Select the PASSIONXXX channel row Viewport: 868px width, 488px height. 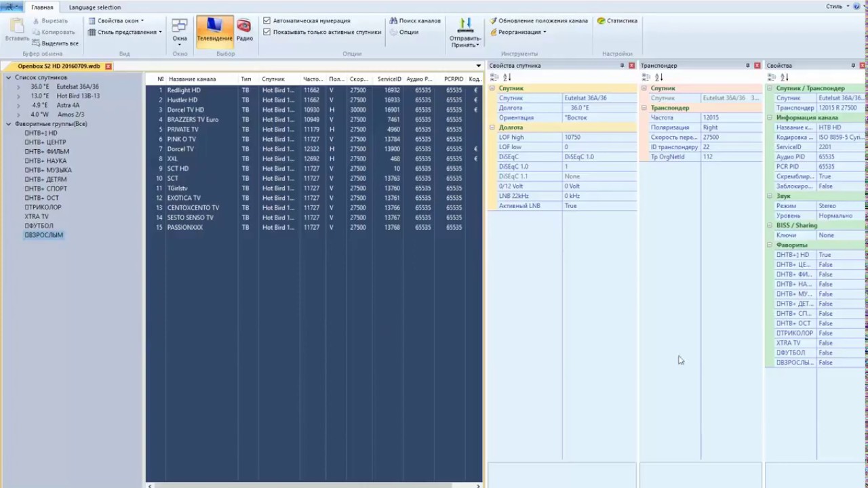[x=314, y=227]
